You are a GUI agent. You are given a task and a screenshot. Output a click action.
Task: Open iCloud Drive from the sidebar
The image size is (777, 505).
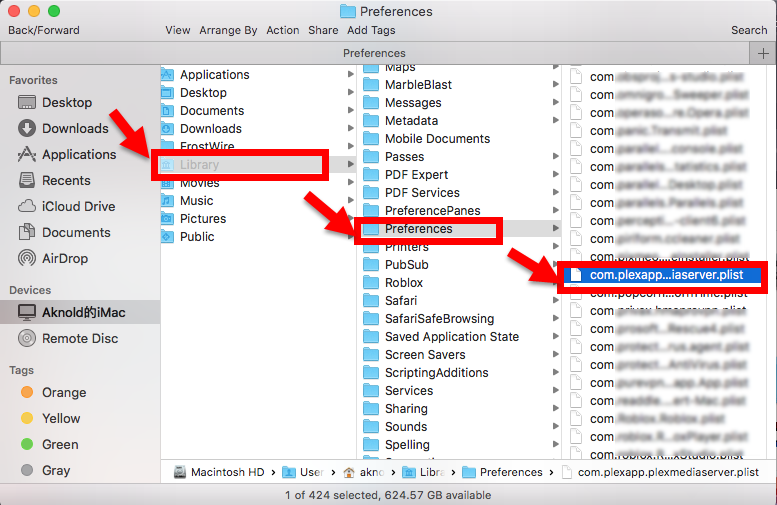(78, 206)
